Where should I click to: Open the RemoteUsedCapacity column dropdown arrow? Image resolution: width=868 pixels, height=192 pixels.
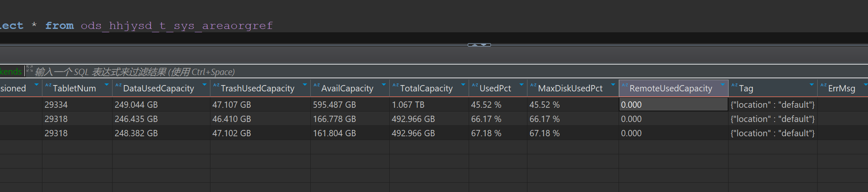tap(723, 85)
